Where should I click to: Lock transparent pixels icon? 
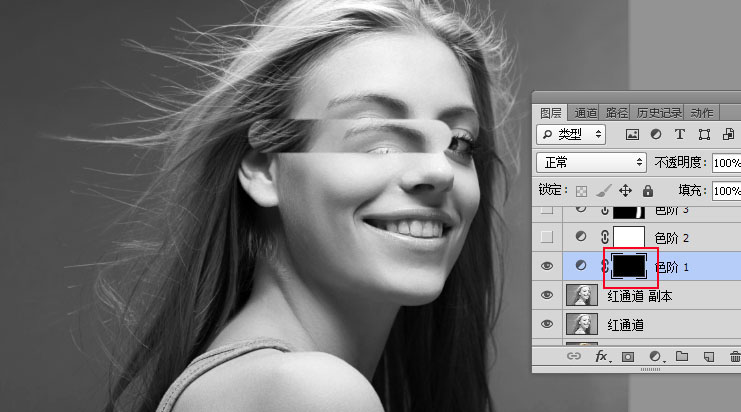580,190
